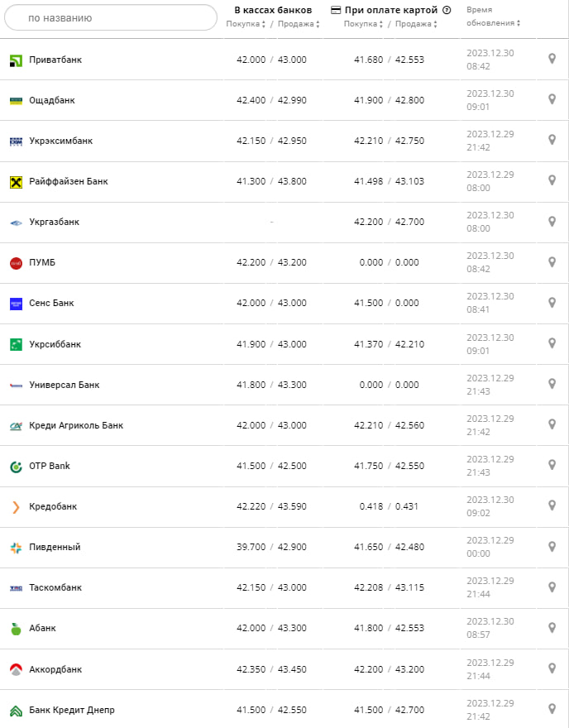Click the OTP Bank green logo

[16, 466]
